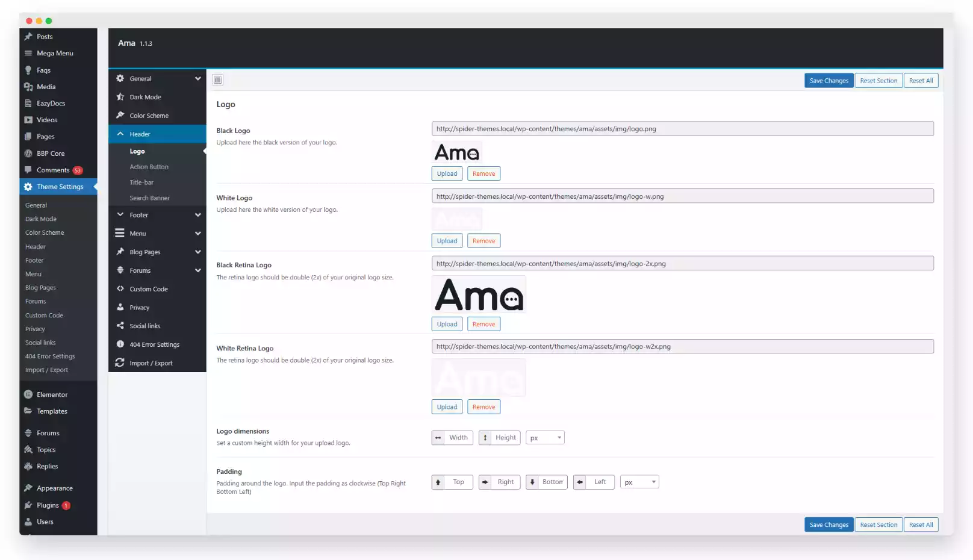The width and height of the screenshot is (973, 560).
Task: Open the Title-bar sub-tab
Action: [141, 182]
